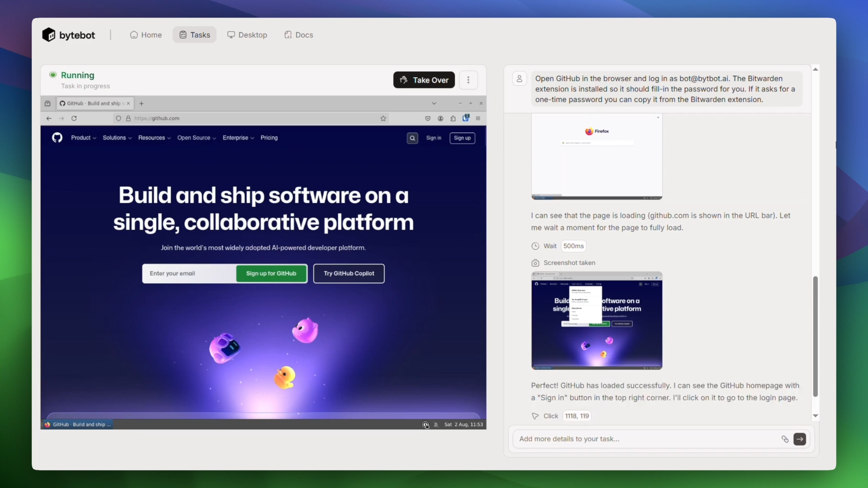Click the Firefox recent browsing tabs icon
Image resolution: width=868 pixels, height=488 pixels.
click(x=47, y=103)
